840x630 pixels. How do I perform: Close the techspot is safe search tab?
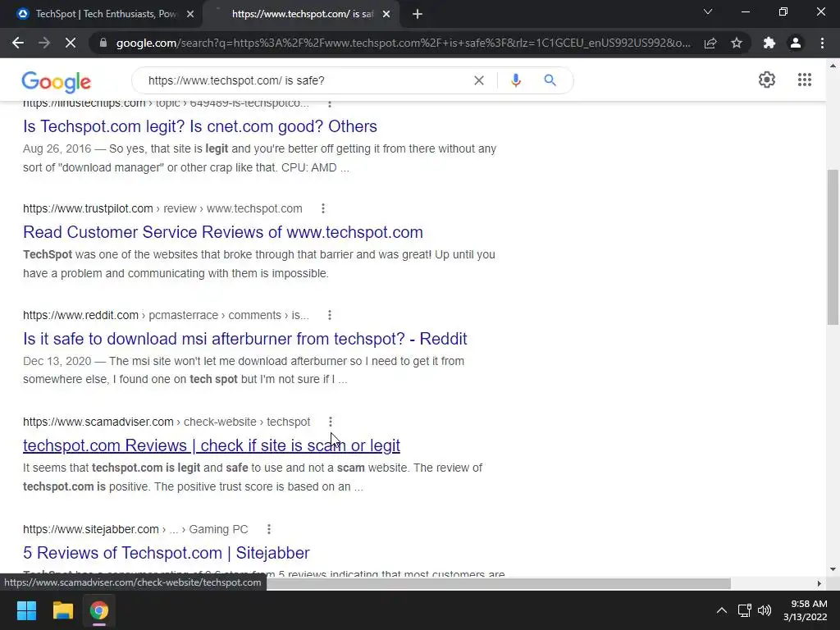tap(386, 15)
